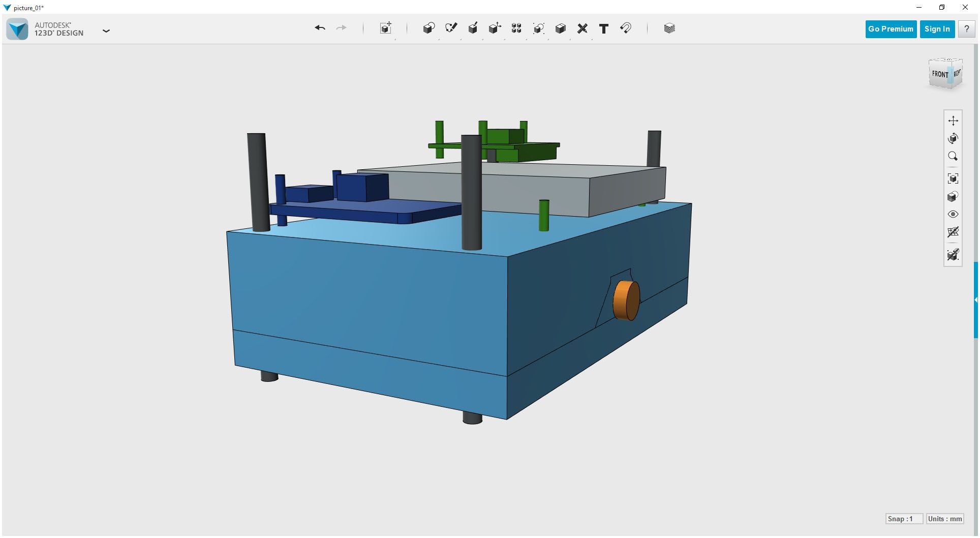Click the Snap magnet tool
The height and width of the screenshot is (538, 980).
click(x=625, y=28)
